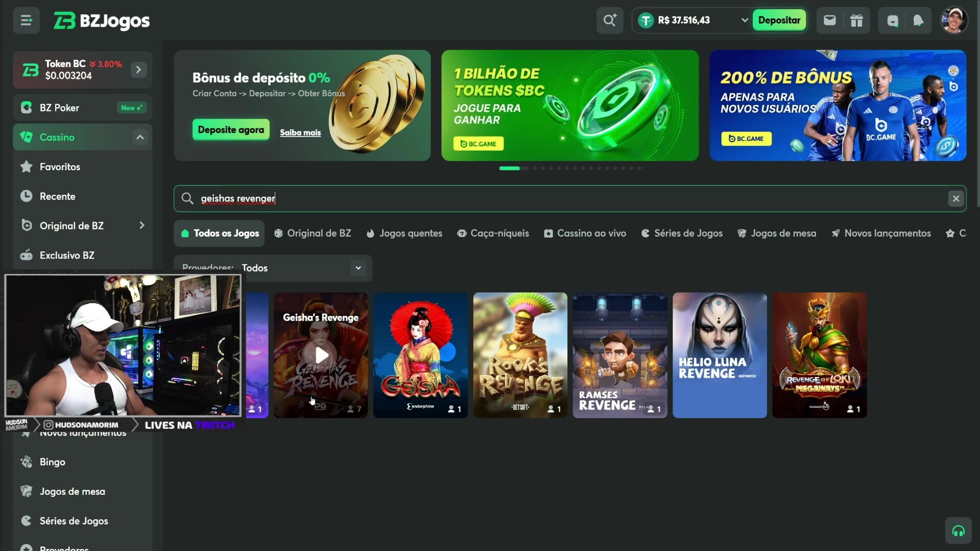The height and width of the screenshot is (551, 980).
Task: Open Favoritos in the sidebar
Action: click(x=83, y=167)
